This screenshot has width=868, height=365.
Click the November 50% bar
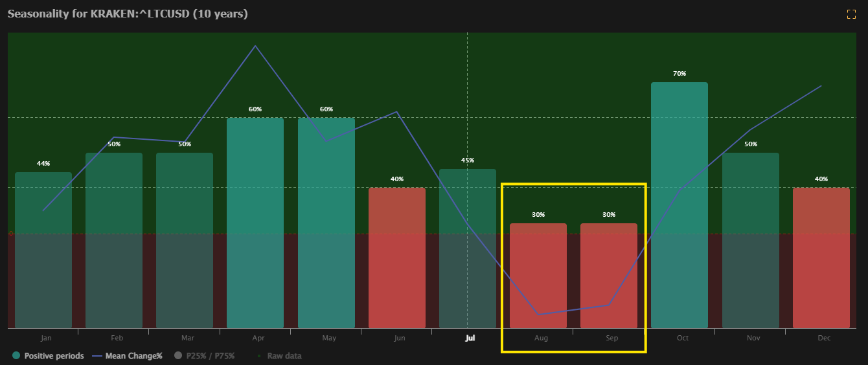pos(751,240)
